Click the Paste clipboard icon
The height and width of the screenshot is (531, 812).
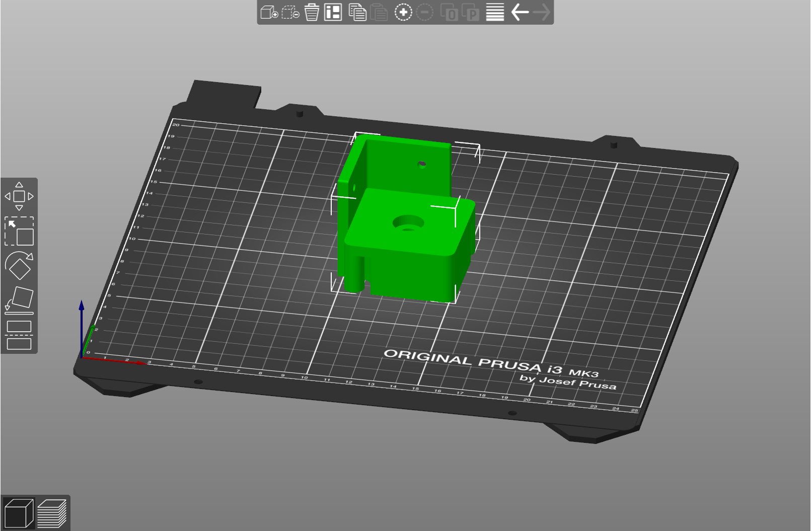tap(379, 12)
